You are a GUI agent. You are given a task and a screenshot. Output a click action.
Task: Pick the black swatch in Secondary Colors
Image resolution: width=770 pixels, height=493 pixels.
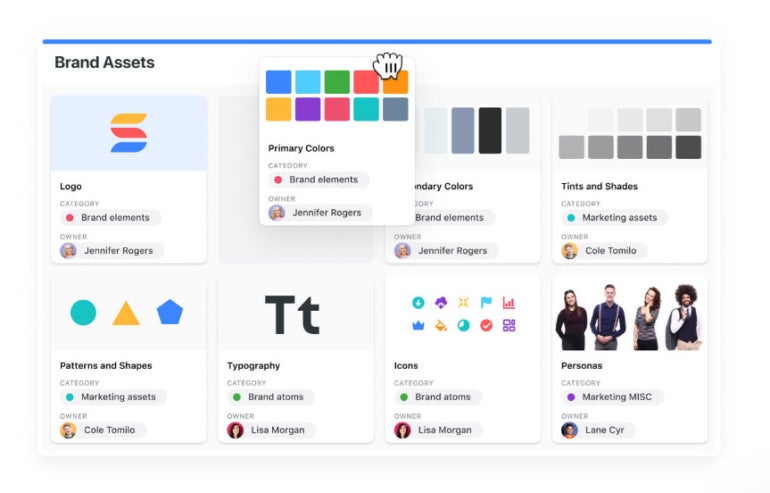490,130
